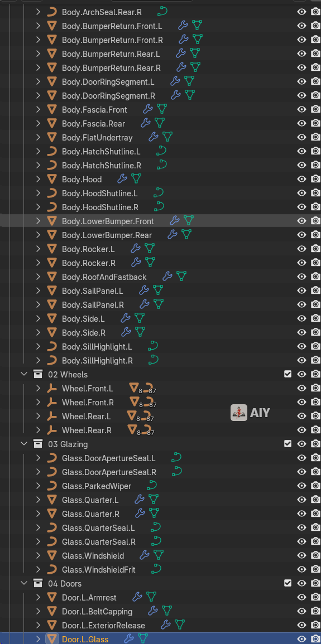The image size is (321, 644).
Task: Hide Door.L.ExteriorRelease with the eye toggle
Action: [301, 625]
